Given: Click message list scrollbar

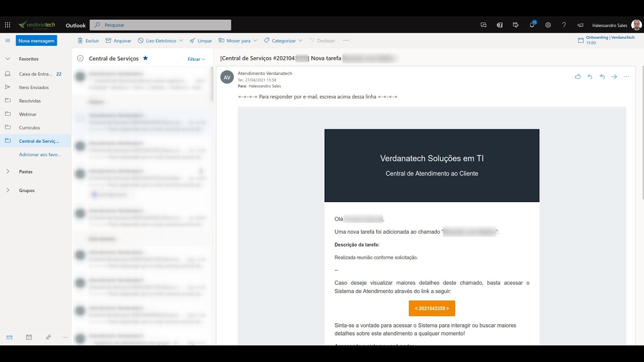Looking at the screenshot, I should tap(212, 84).
